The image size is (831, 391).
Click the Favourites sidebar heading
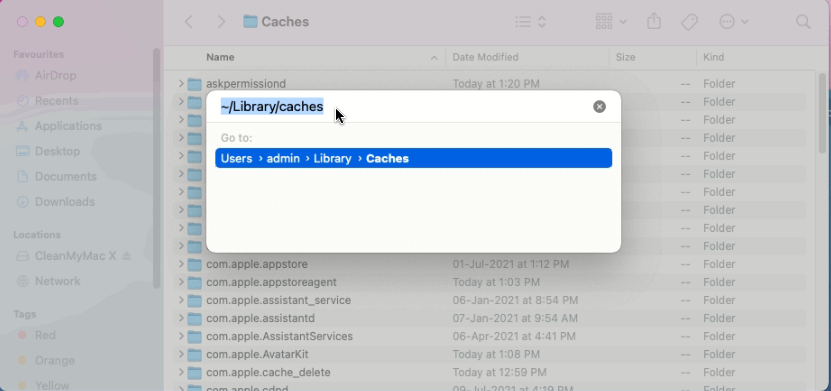click(39, 54)
